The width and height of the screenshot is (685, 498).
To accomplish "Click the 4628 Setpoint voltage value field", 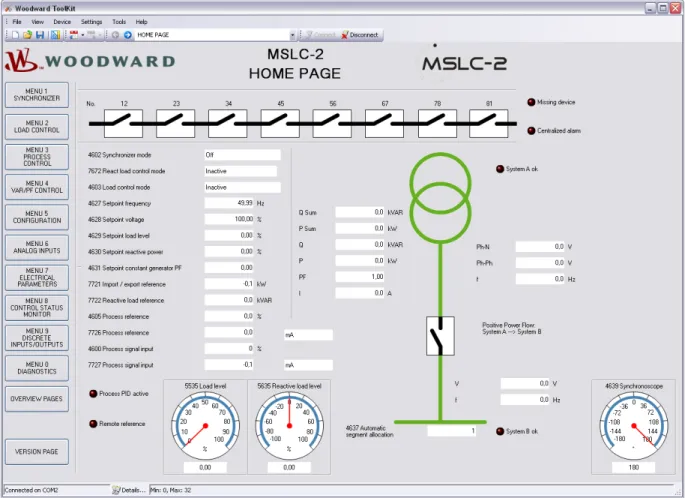I will tap(229, 219).
